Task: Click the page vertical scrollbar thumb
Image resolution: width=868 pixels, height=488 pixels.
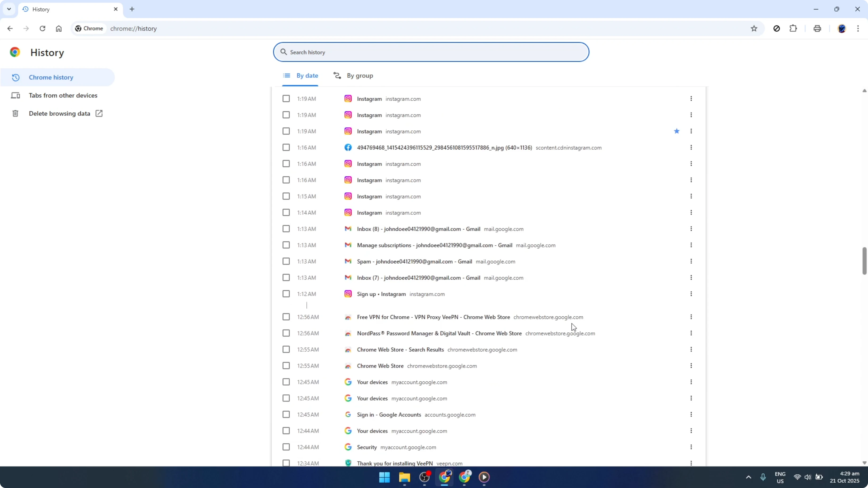Action: [x=864, y=261]
